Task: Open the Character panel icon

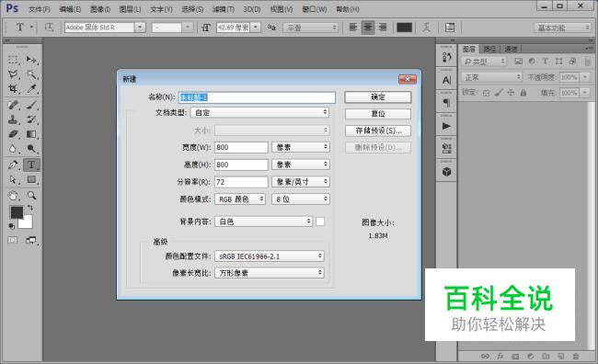Action: 446,80
